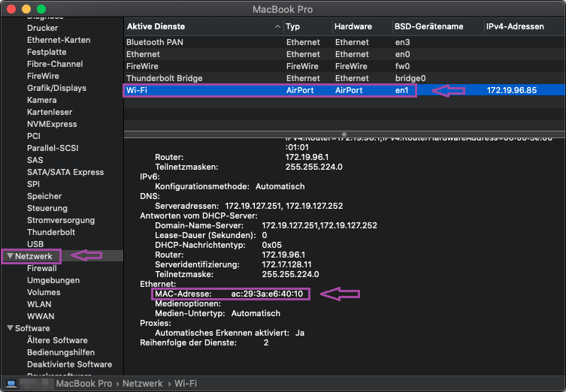Select the Ethernet service row

344,54
